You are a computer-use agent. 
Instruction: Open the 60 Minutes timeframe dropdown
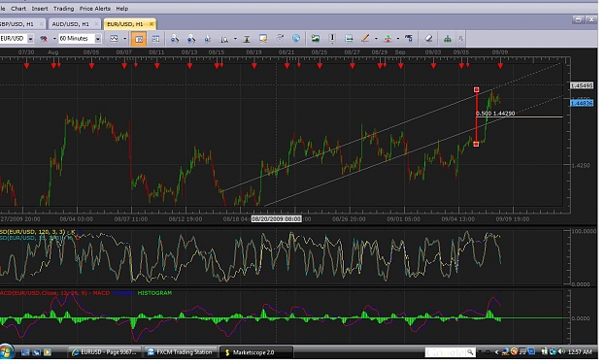[98, 38]
